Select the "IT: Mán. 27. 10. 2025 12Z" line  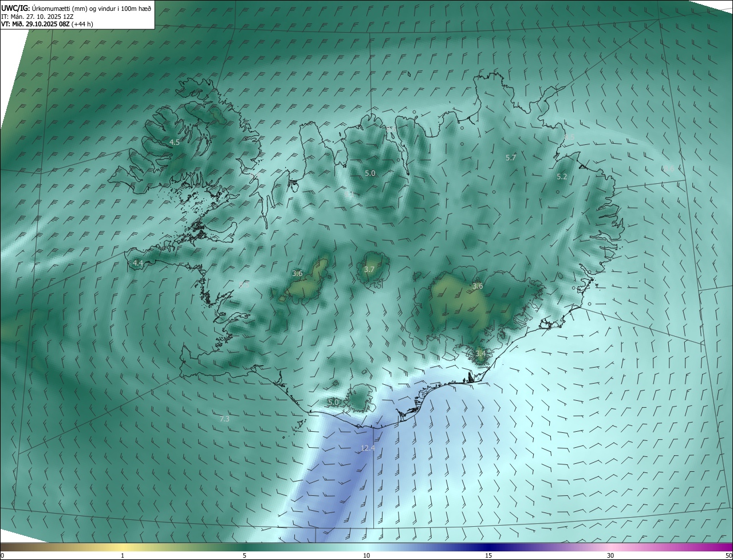point(37,16)
